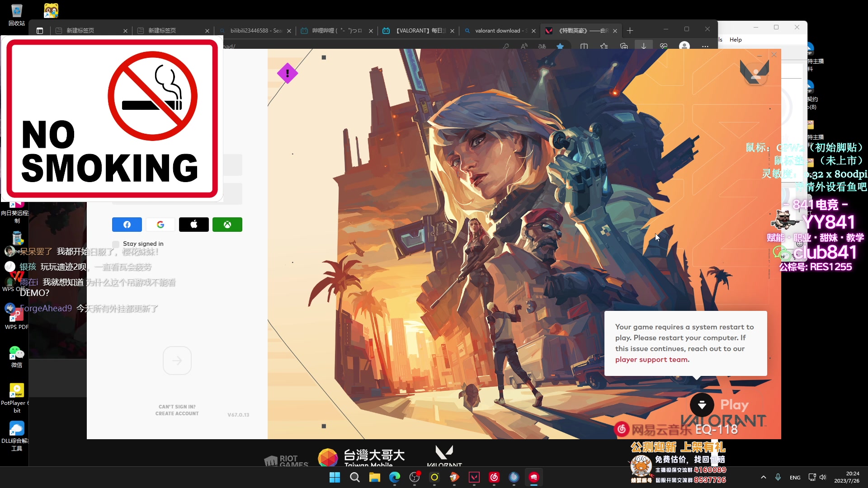Viewport: 868px width, 488px height.
Task: Open Microsoft Edge from taskbar
Action: coord(395,478)
